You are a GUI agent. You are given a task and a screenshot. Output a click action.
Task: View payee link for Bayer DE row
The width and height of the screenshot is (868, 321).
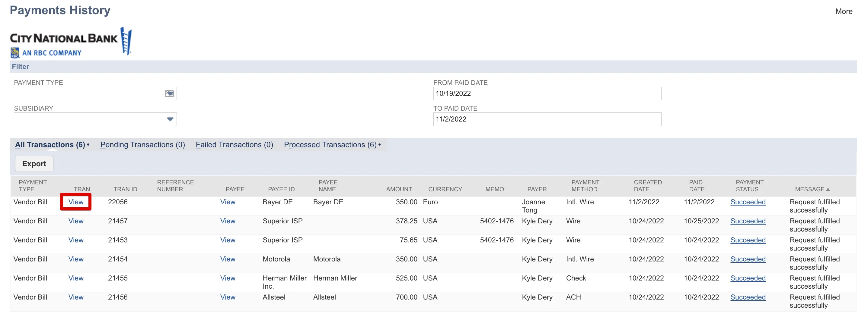click(228, 202)
